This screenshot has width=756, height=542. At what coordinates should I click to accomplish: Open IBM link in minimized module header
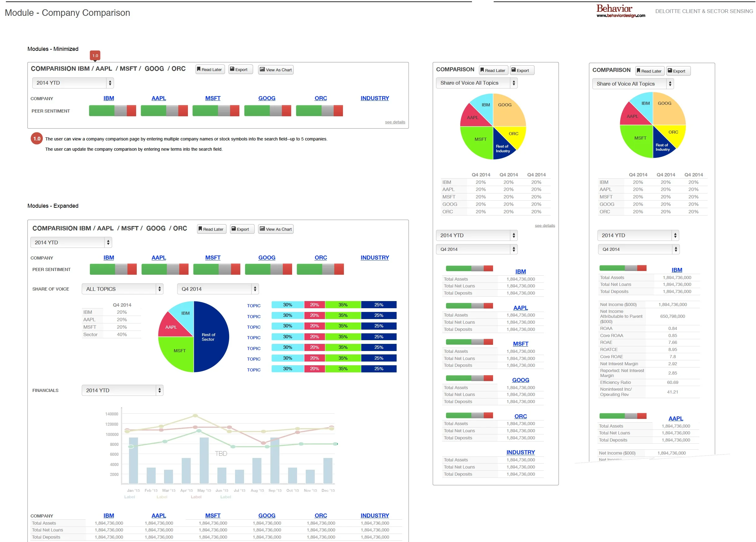coord(109,98)
